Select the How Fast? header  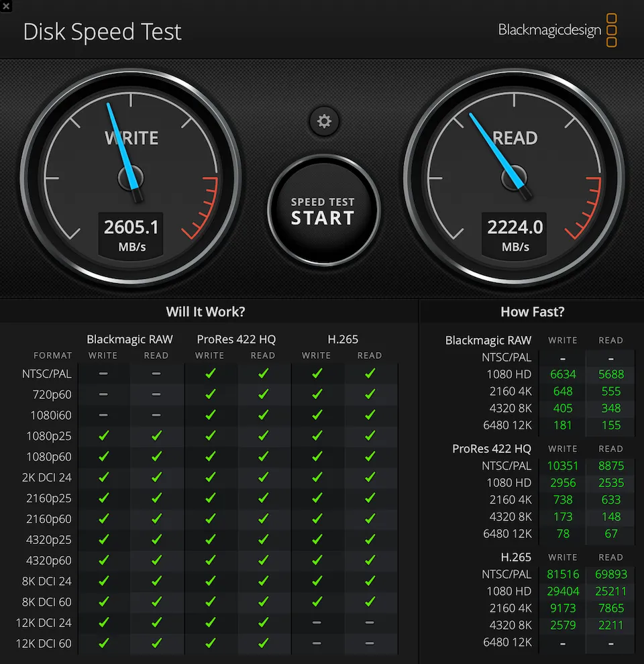point(532,311)
